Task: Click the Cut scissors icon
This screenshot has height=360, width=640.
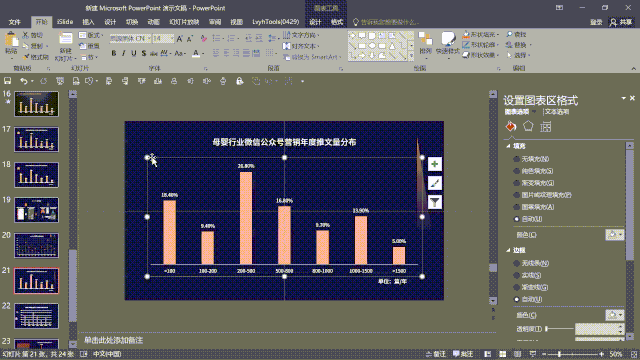Action: 26,35
